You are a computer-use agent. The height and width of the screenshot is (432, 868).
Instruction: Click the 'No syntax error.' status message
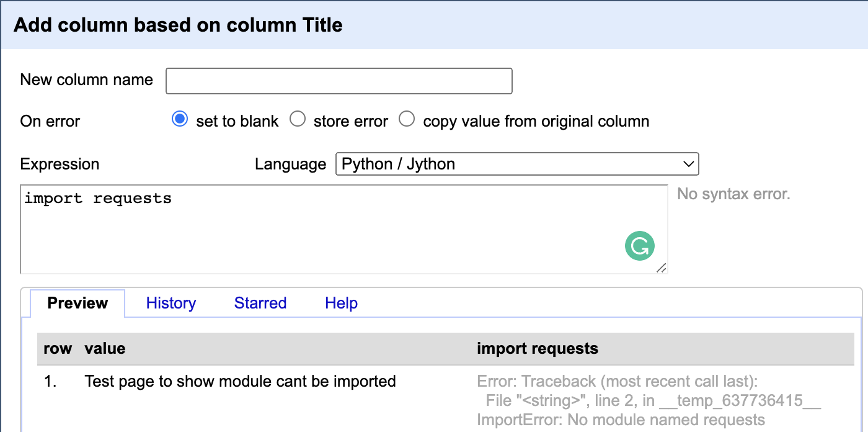(733, 194)
